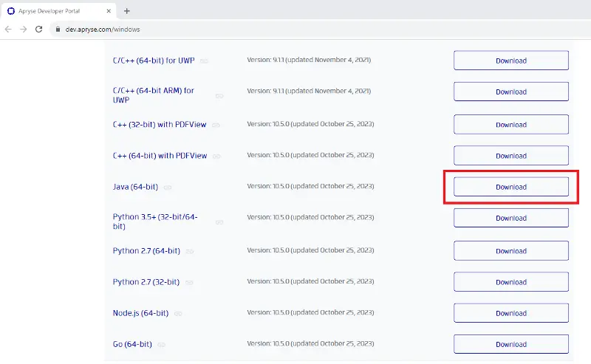Copy anchor link for Java (64-bit)
Image resolution: width=591 pixels, height=364 pixels.
[x=168, y=188]
